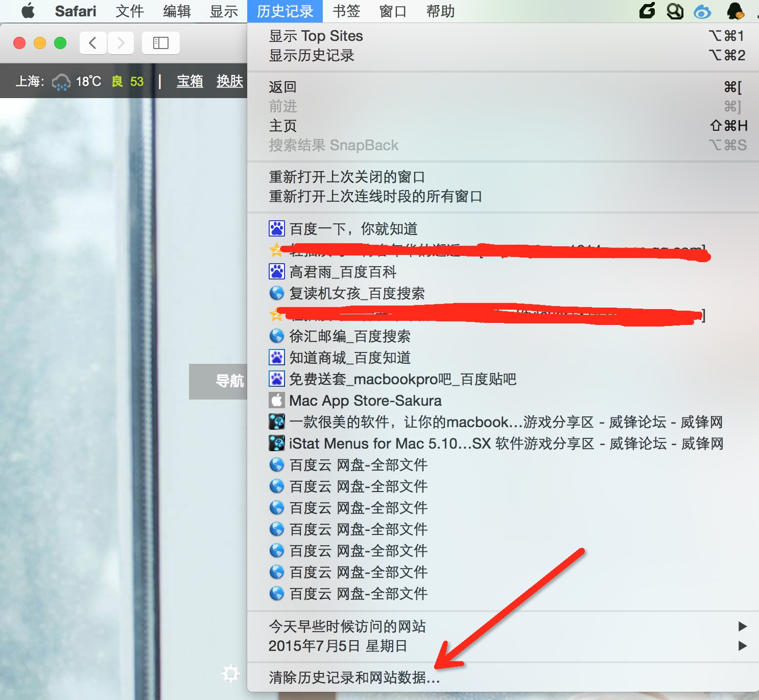Screen dimensions: 759x700
Task: Click the Apple icon beside Mac App Store-Sakura
Action: (277, 400)
